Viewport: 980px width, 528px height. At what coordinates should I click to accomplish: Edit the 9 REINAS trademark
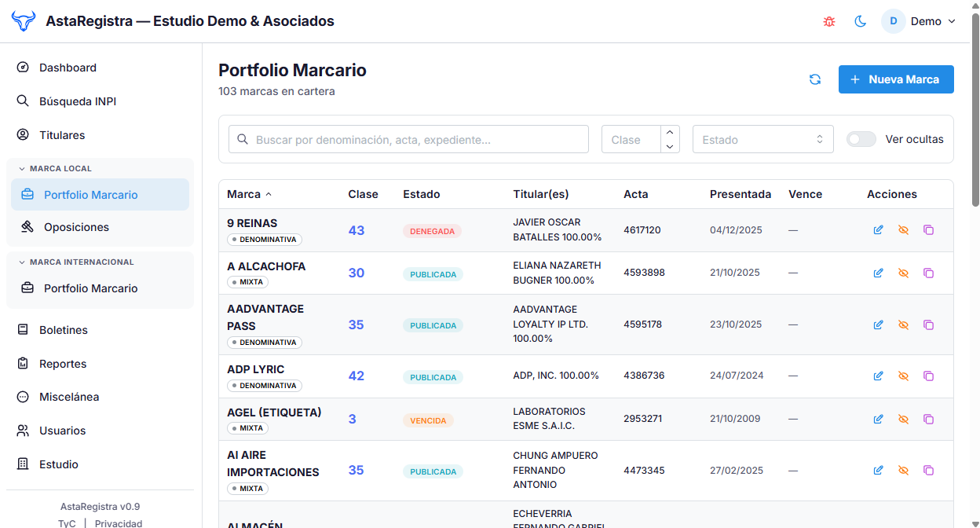click(x=879, y=230)
